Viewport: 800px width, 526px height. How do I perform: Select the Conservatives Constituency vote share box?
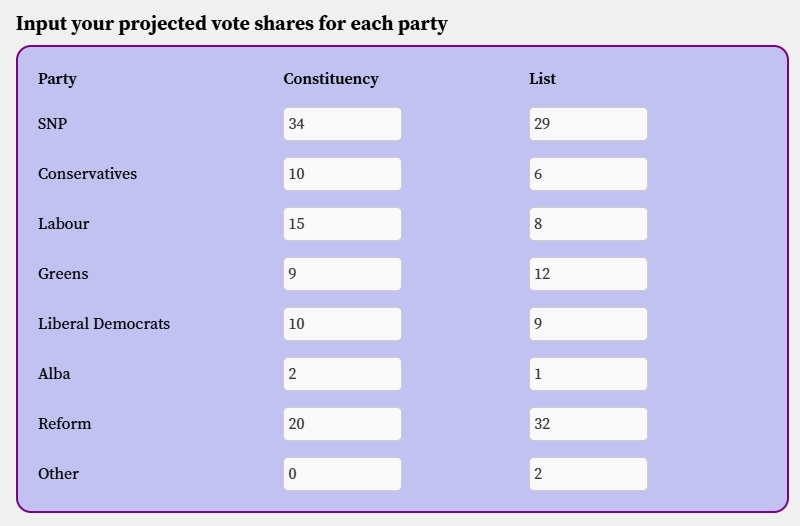[x=342, y=174]
